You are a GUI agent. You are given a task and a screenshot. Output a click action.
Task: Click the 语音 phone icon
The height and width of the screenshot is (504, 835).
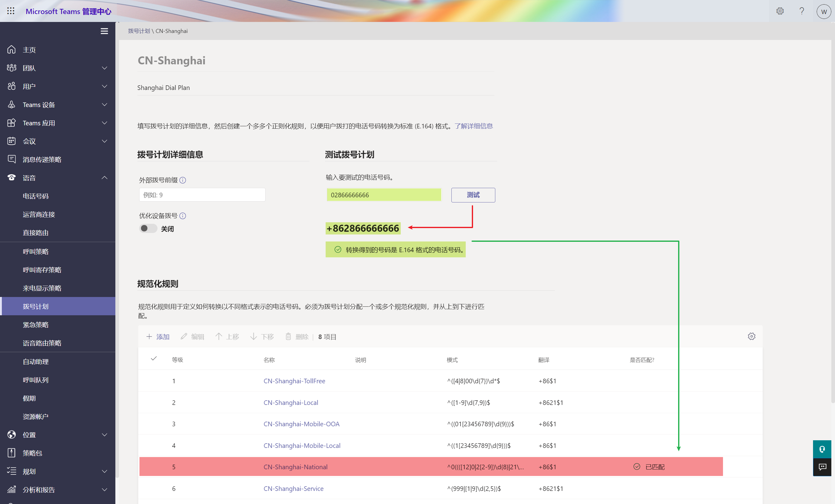pos(12,178)
